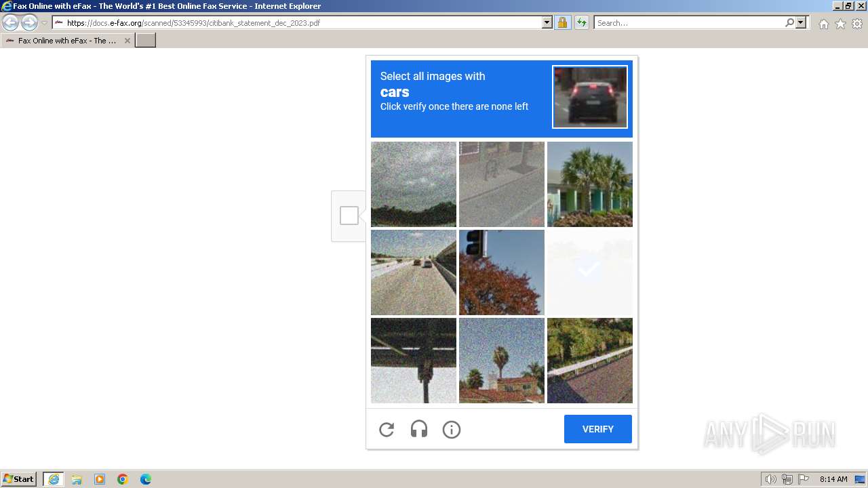This screenshot has height=488, width=868.
Task: Get an audio challenge headphones icon
Action: coord(419,429)
